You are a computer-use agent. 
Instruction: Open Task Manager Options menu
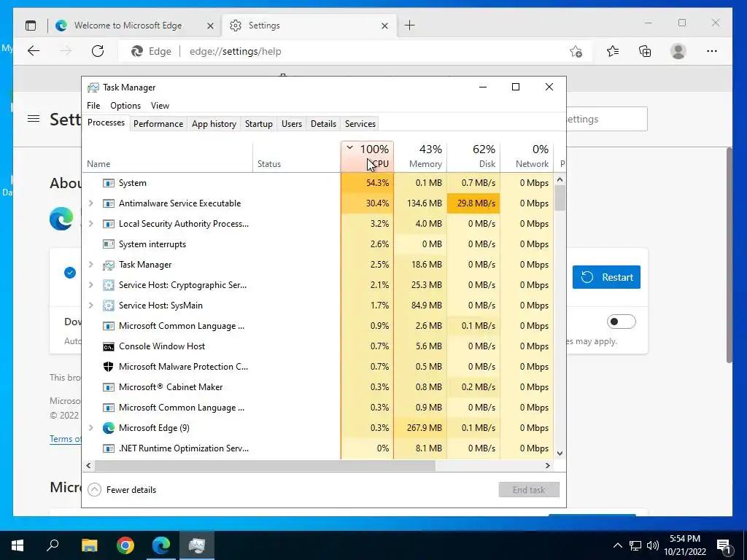pyautogui.click(x=125, y=106)
